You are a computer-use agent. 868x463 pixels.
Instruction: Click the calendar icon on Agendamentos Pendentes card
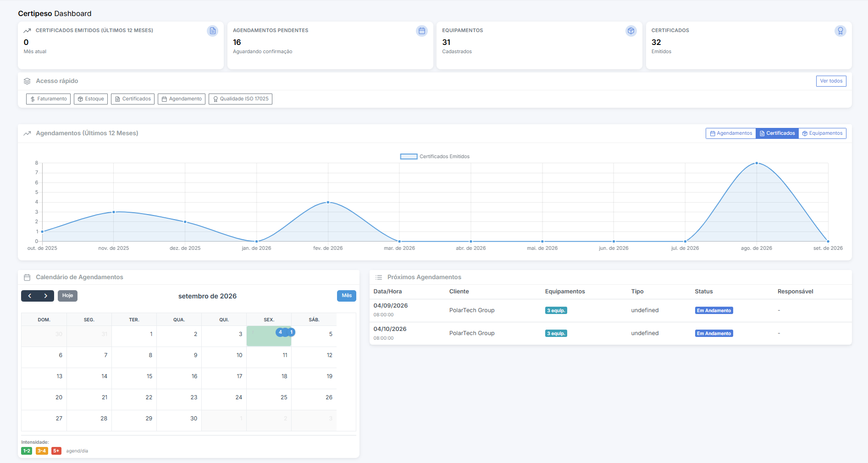coord(422,31)
